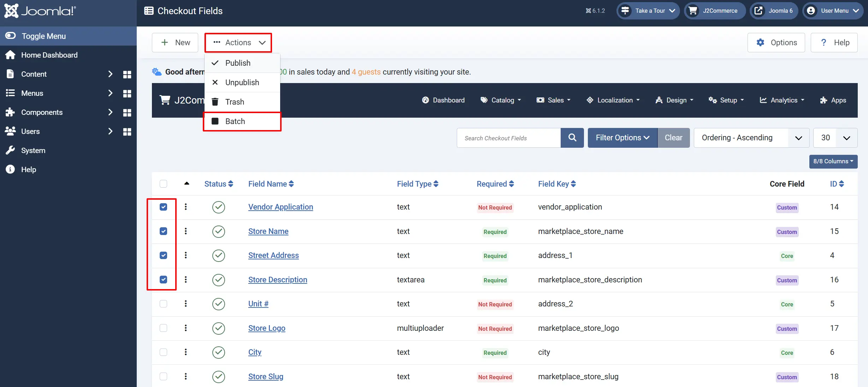Open the User Menu dropdown
Image resolution: width=868 pixels, height=387 pixels.
pyautogui.click(x=833, y=11)
